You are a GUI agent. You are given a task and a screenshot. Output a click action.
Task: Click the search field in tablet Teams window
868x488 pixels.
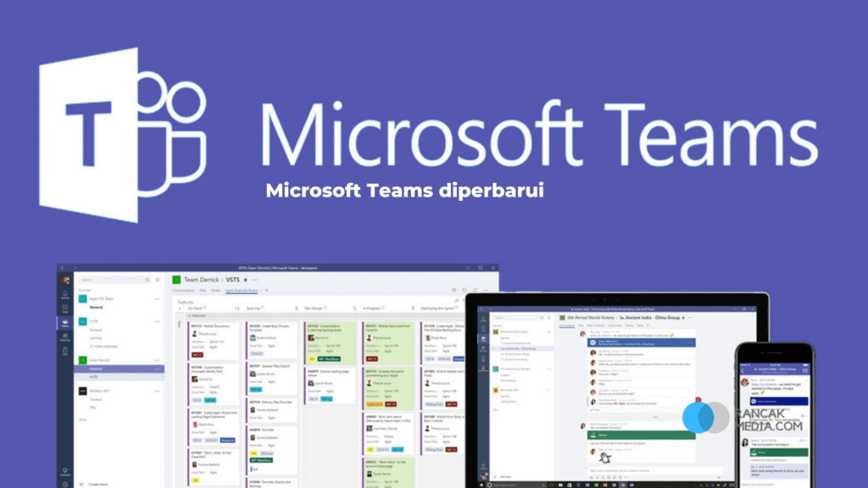coord(519,319)
